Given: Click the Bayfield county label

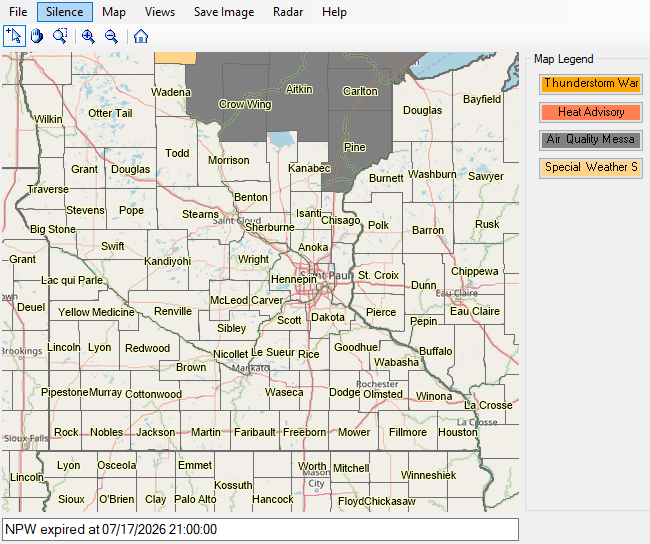Looking at the screenshot, I should (482, 100).
